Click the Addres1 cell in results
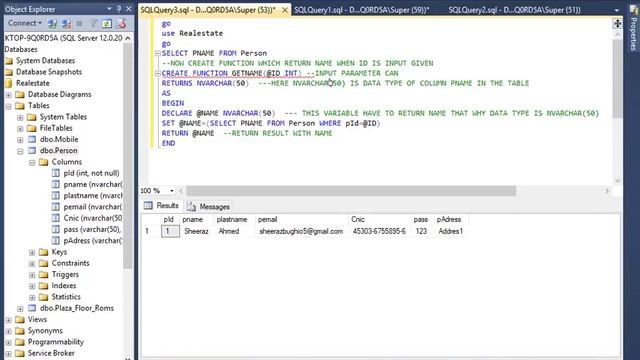Viewport: 640px width, 360px height. point(451,231)
